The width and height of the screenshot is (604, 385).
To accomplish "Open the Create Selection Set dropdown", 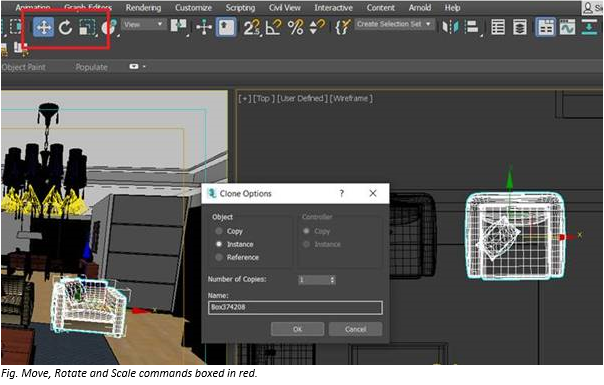I will [394, 24].
